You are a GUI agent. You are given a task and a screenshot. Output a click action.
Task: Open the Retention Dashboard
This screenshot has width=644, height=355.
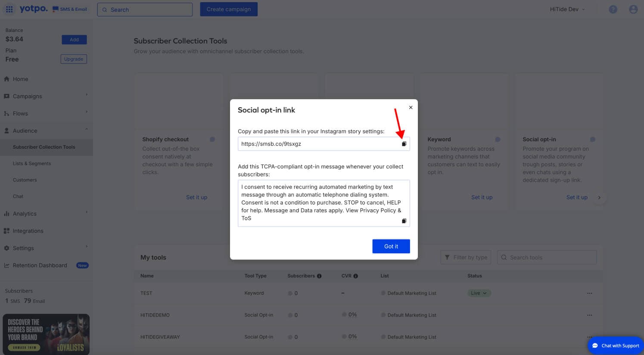tap(40, 265)
